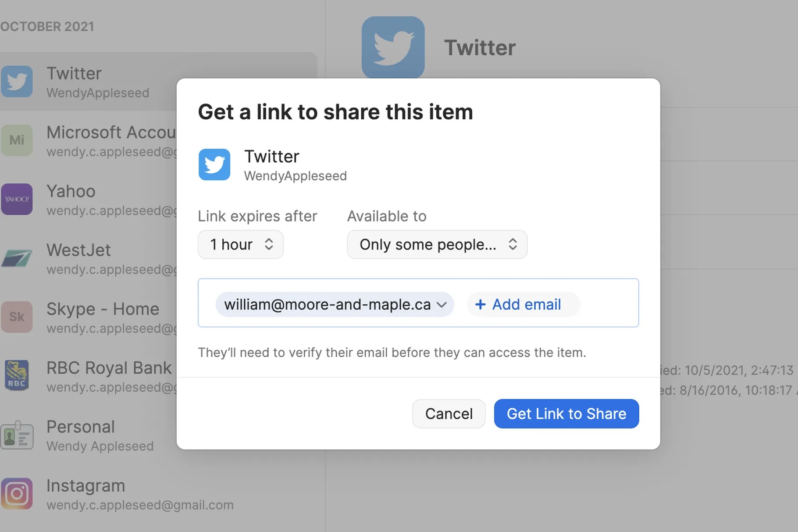Expand the william@moore-and-maple.ca email chevron
This screenshot has width=798, height=532.
pyautogui.click(x=442, y=304)
